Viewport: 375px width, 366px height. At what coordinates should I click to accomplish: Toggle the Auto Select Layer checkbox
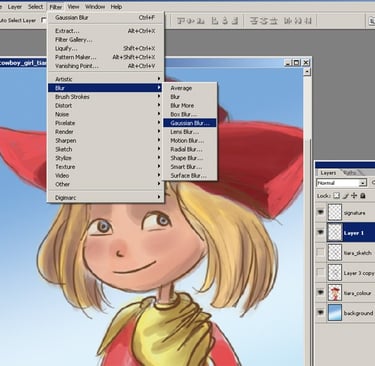pyautogui.click(x=43, y=20)
